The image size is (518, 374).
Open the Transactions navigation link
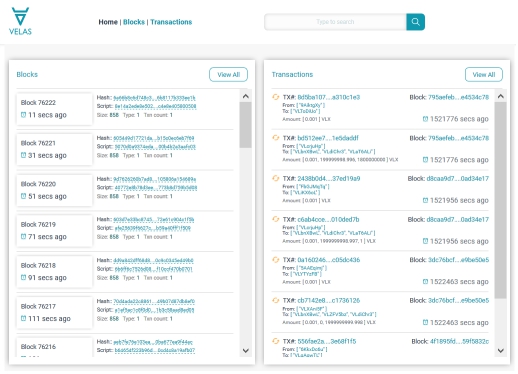click(171, 22)
